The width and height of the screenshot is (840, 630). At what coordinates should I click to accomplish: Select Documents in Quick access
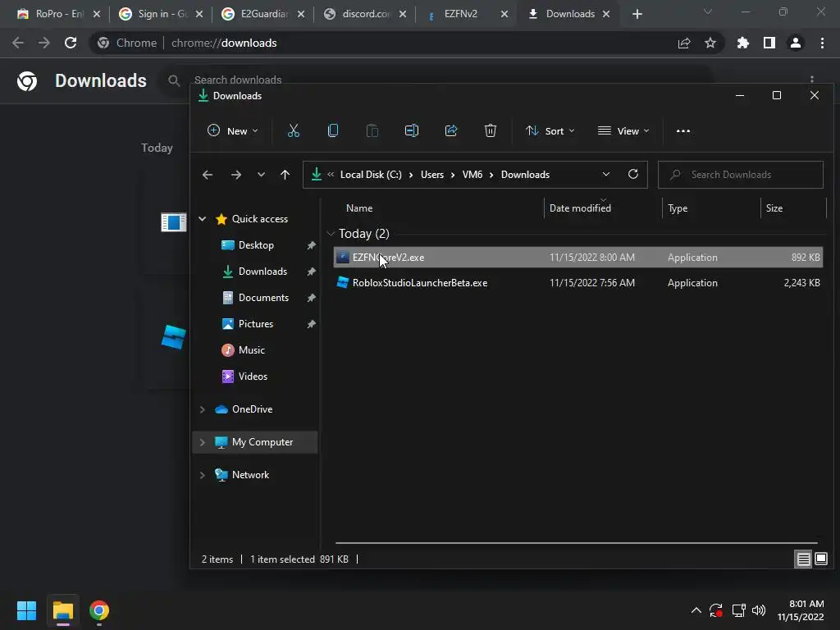(x=263, y=297)
